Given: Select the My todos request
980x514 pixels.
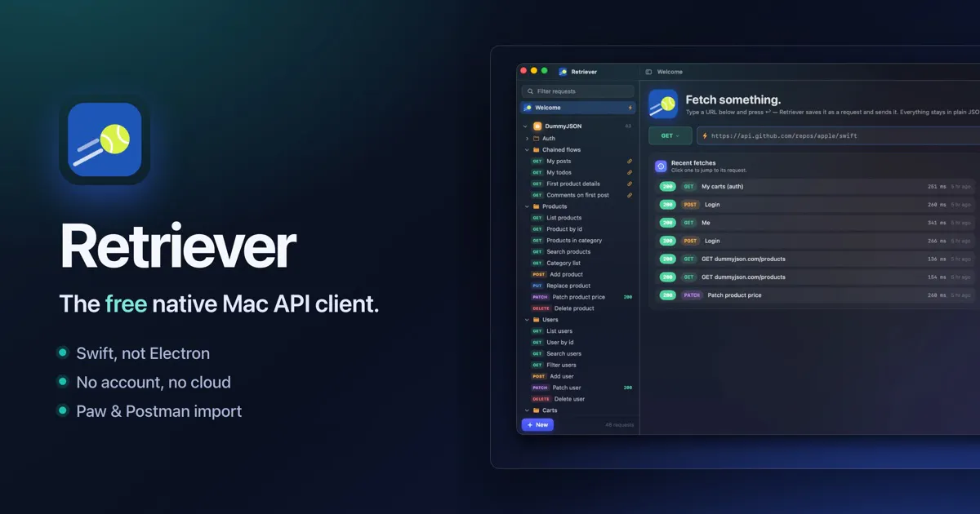Looking at the screenshot, I should [x=577, y=173].
